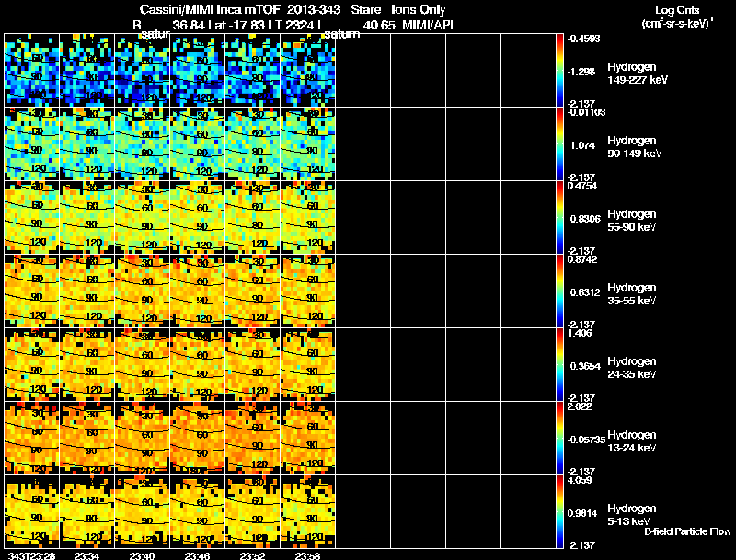Select the 55-90 keV image at 23:40

[x=142, y=218]
